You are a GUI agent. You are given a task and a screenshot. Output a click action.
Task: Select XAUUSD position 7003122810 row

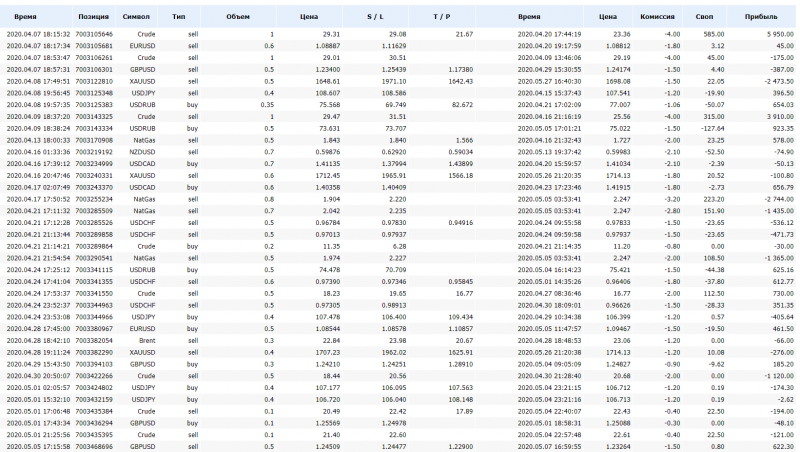click(x=398, y=81)
